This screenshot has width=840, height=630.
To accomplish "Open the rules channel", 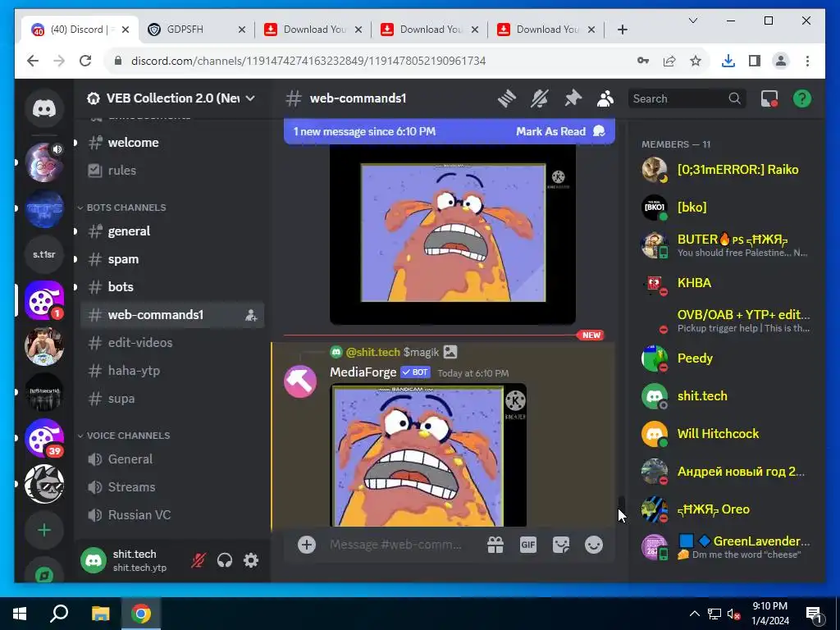I will point(172,171).
